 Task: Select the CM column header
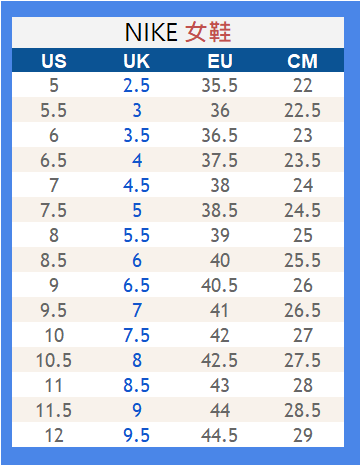[x=302, y=61]
